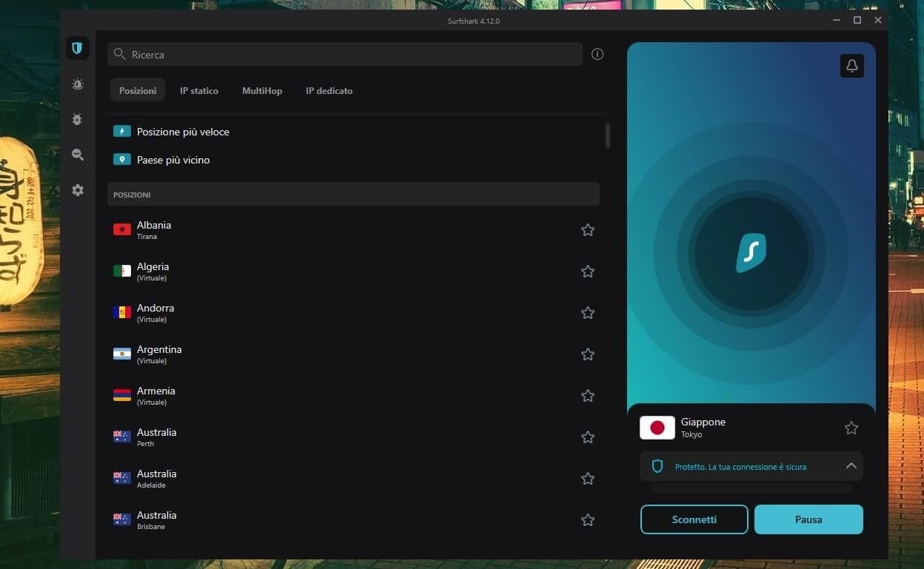This screenshot has width=924, height=569.
Task: Connect to Australia Perth
Action: (353, 437)
